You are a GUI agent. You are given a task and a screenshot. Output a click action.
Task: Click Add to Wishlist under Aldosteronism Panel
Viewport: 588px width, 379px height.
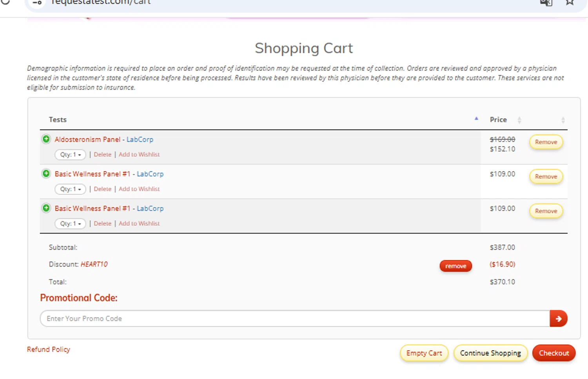(x=139, y=155)
